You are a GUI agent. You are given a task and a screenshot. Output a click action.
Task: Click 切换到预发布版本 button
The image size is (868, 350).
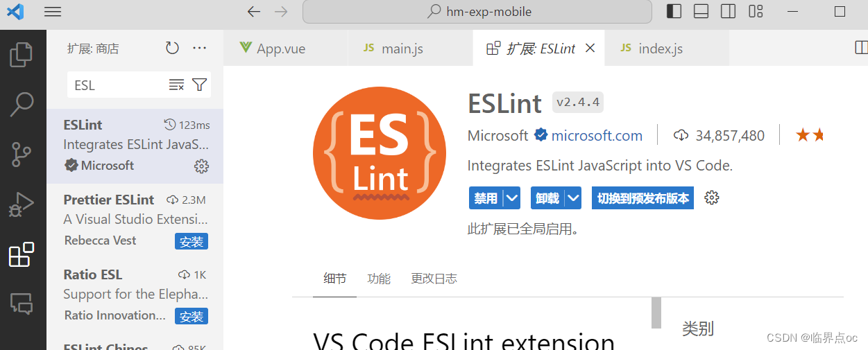[x=643, y=198]
